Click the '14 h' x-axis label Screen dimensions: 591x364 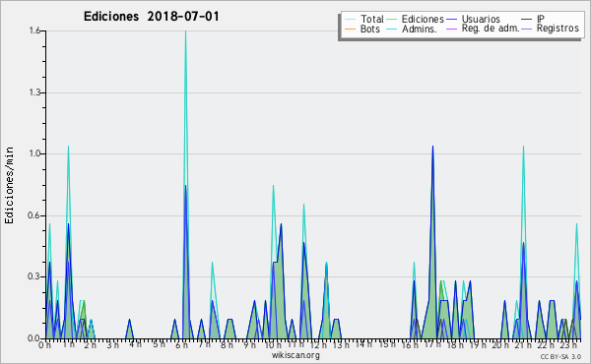[x=363, y=344]
